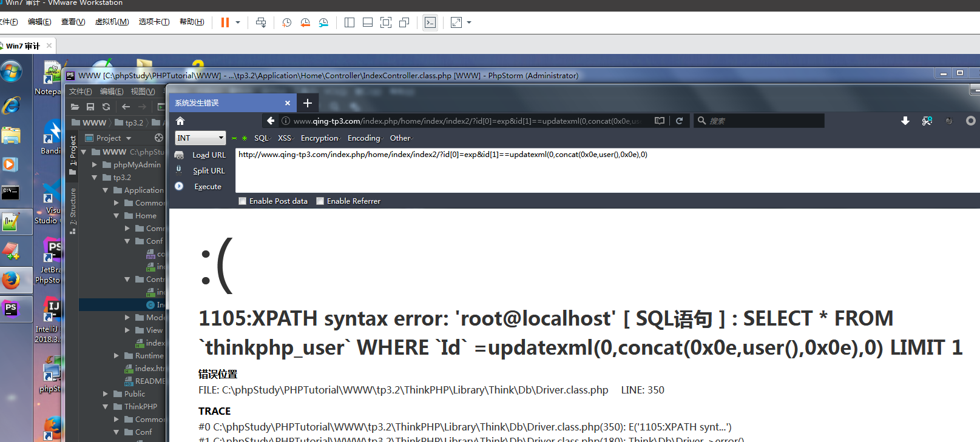Screen dimensions: 980x442
Task: Pause the virtual machine in VMware toolbar
Action: tap(225, 22)
